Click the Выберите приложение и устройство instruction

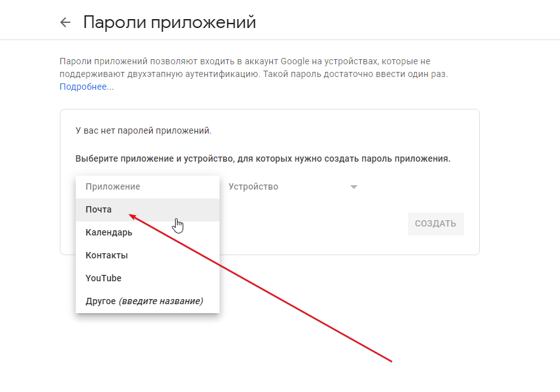[x=263, y=158]
